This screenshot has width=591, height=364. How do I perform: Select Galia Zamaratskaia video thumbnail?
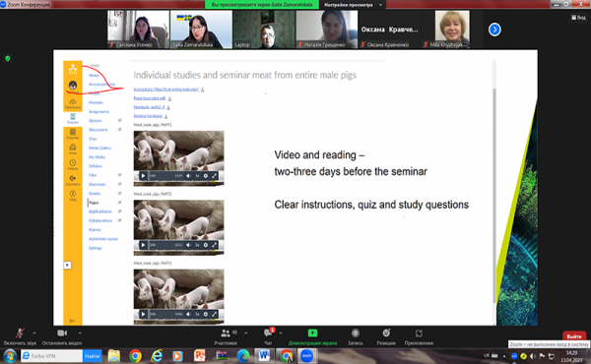[201, 30]
